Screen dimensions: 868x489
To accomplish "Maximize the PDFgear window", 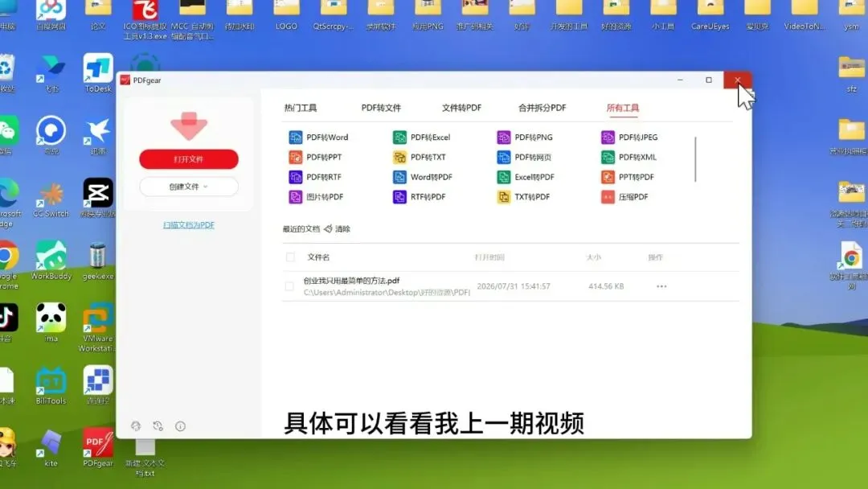I will pyautogui.click(x=709, y=80).
